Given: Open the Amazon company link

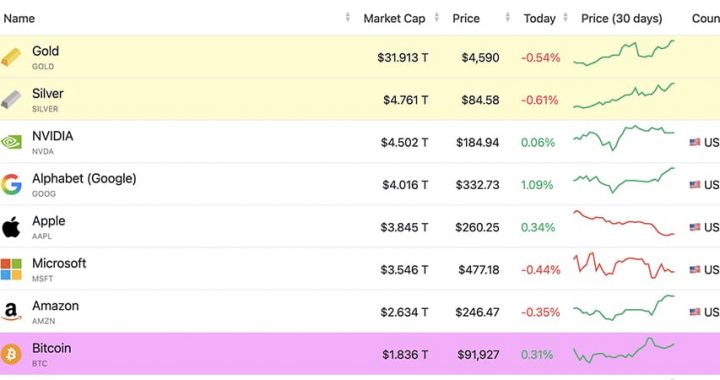Looking at the screenshot, I should [x=55, y=306].
